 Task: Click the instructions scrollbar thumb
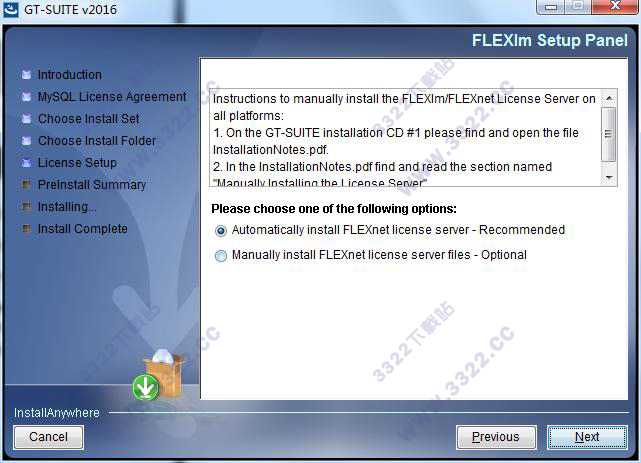click(609, 134)
